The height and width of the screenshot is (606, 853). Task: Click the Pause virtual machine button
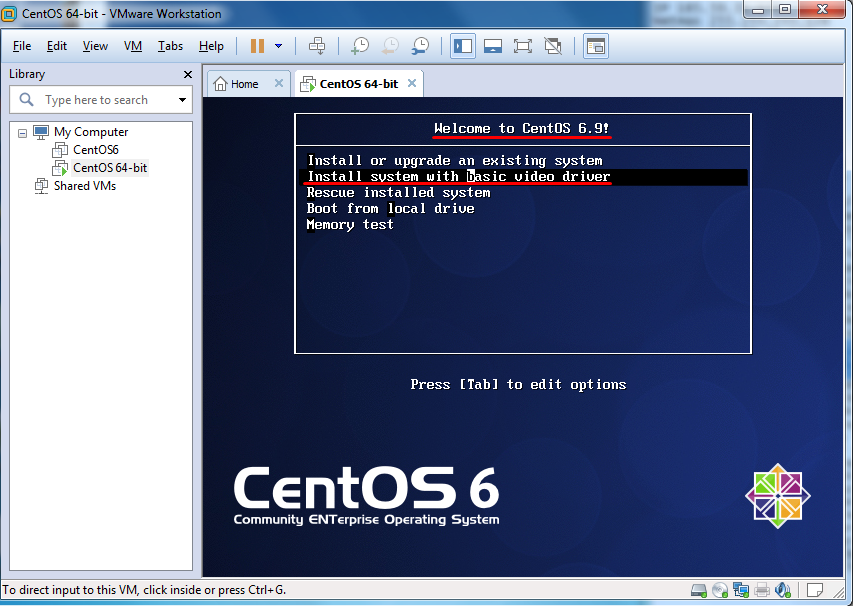[257, 46]
